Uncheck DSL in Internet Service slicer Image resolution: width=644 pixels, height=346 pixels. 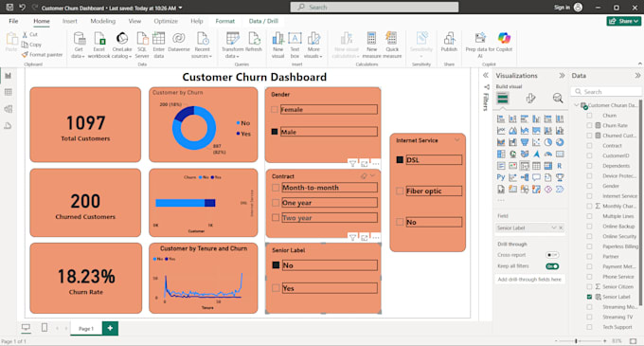(400, 159)
